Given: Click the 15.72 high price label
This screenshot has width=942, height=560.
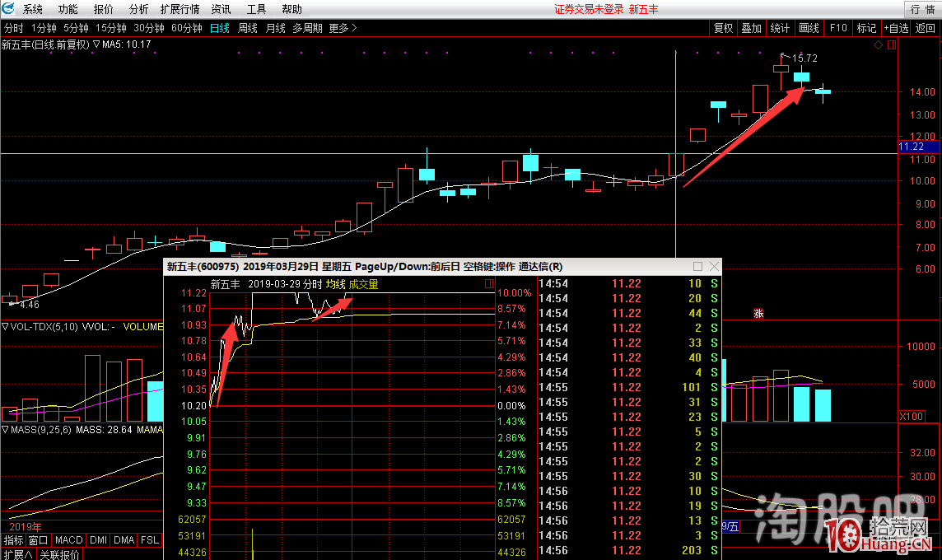Looking at the screenshot, I should 804,58.
